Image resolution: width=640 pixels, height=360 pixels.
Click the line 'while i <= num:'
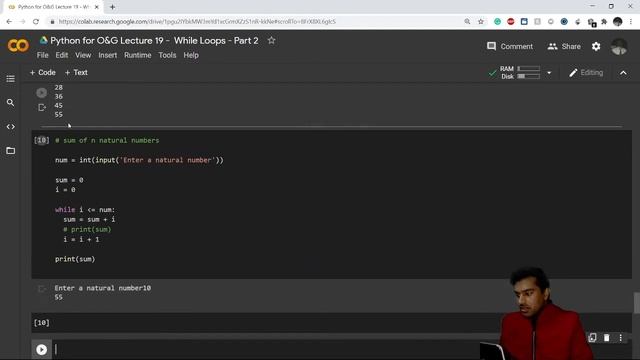coord(85,210)
